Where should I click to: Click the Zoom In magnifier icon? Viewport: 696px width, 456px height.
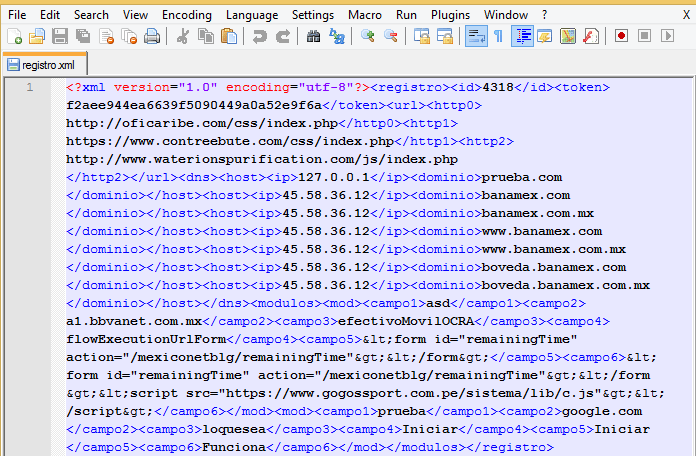368,36
